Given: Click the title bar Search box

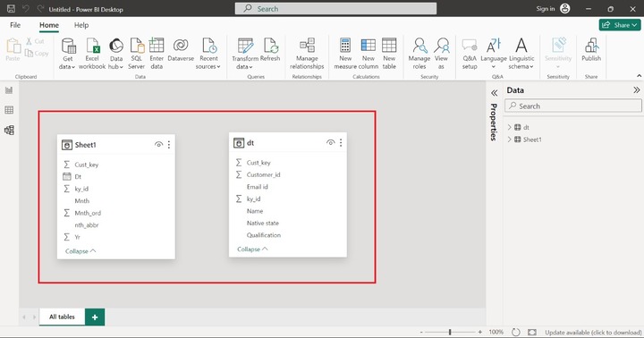Looking at the screenshot, I should coord(335,9).
